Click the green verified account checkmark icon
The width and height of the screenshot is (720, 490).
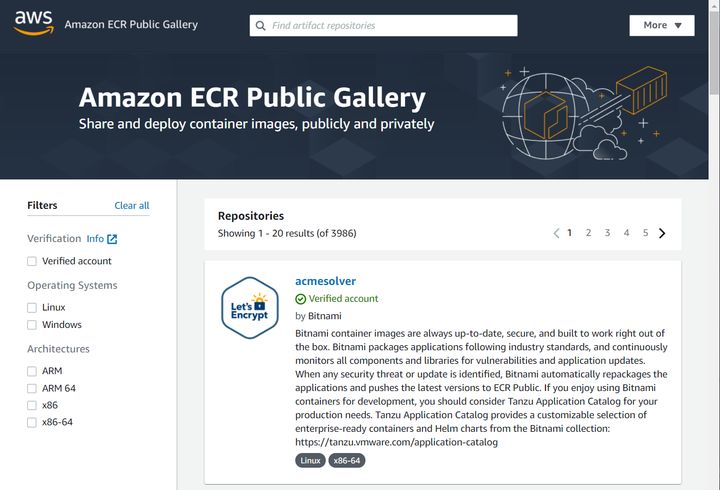300,299
